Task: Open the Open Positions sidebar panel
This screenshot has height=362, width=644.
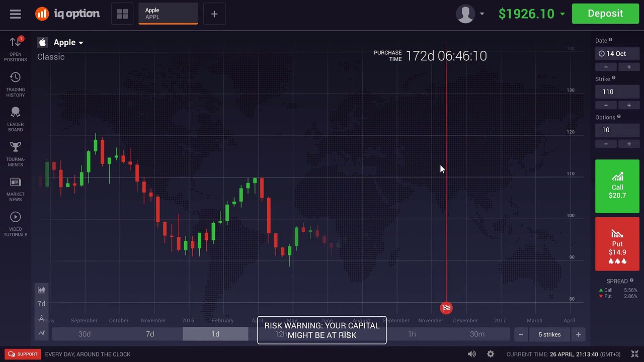Action: pyautogui.click(x=16, y=49)
